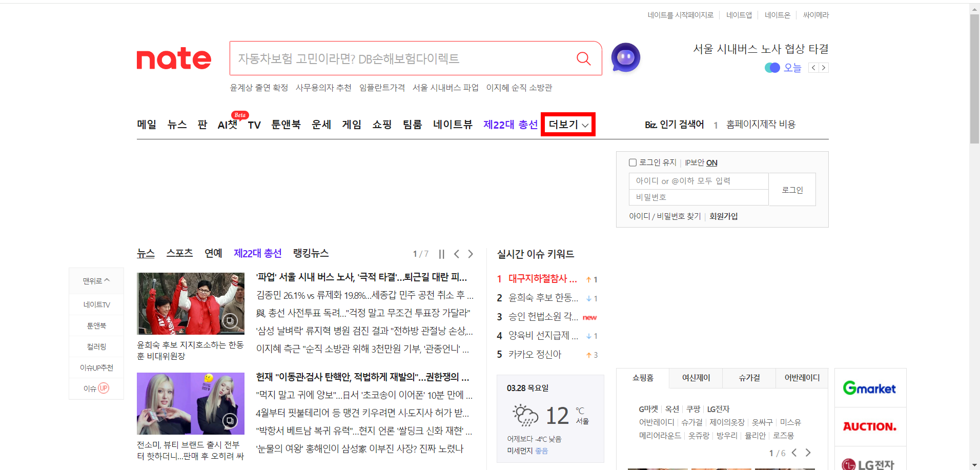
Task: Click the search magnifier icon
Action: (584, 58)
